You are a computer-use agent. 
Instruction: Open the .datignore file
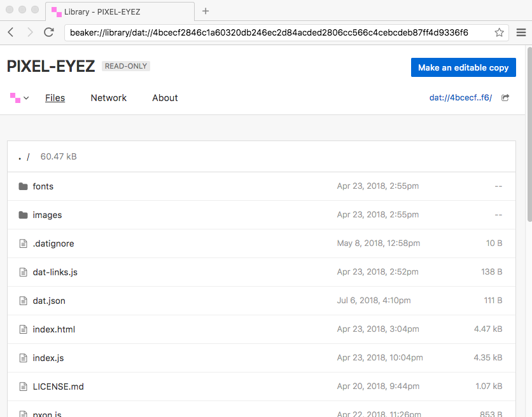(x=53, y=243)
